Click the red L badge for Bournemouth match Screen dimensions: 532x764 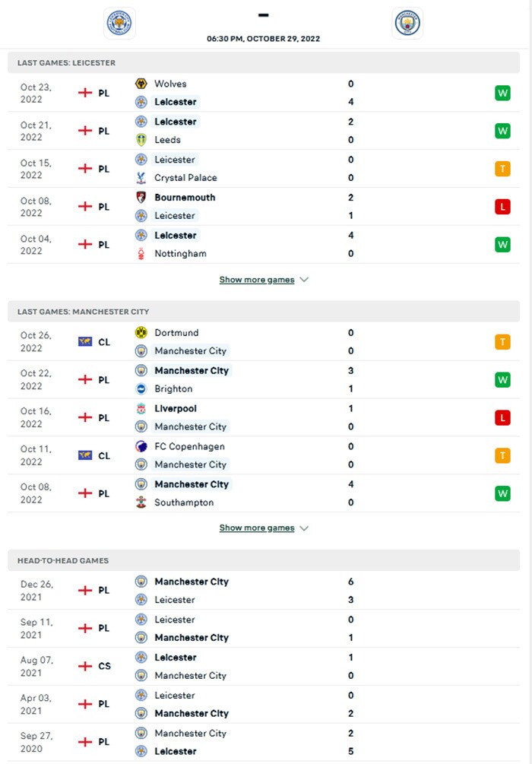coord(502,207)
